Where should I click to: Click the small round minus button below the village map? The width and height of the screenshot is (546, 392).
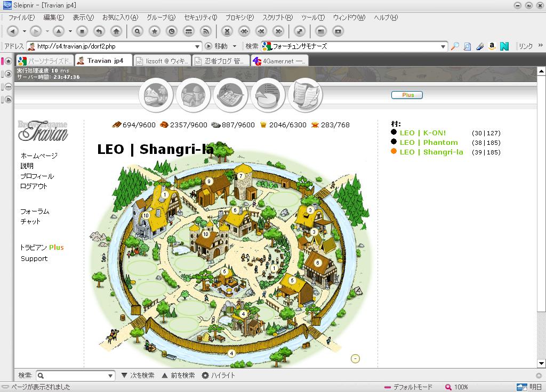(x=355, y=358)
